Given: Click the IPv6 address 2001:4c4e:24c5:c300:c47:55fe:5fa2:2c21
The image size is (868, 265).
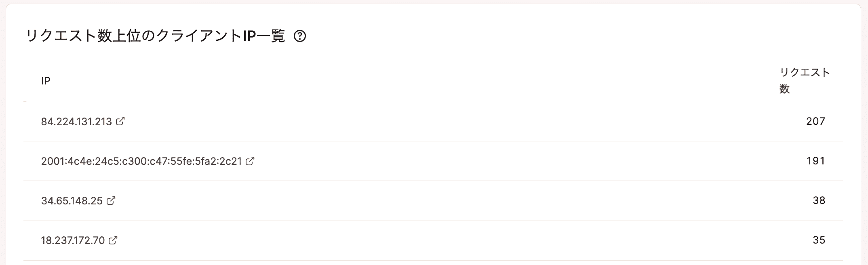Looking at the screenshot, I should pos(141,161).
